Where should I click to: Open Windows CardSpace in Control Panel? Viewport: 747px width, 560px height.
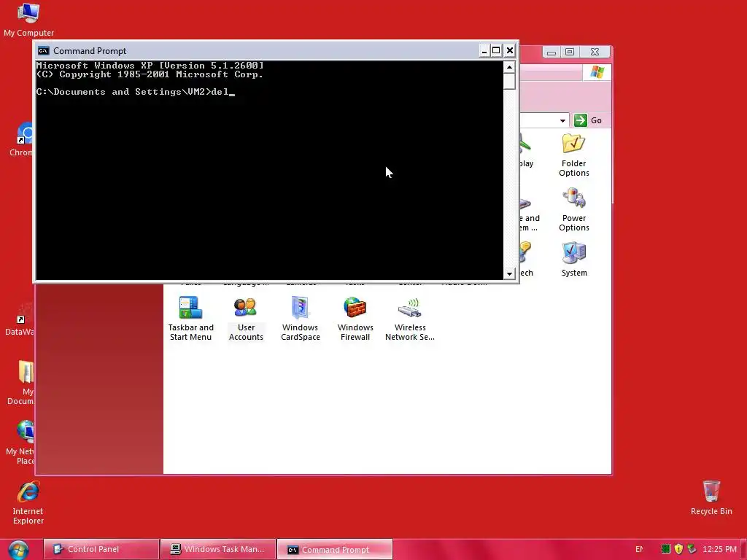point(300,319)
